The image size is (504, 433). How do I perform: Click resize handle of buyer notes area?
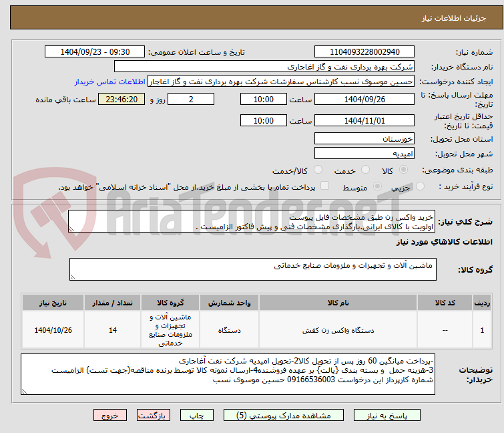click(25, 391)
